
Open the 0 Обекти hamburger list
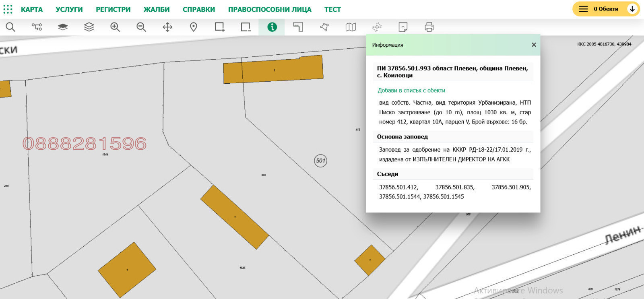[583, 9]
